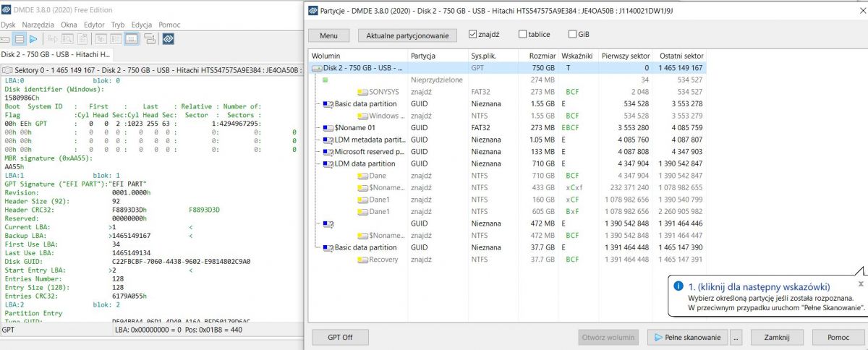Click the Menu button in Partycje dialog

click(x=328, y=35)
